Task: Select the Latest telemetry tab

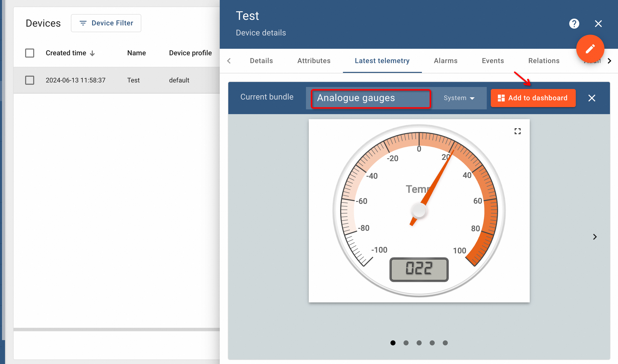Action: (x=382, y=61)
